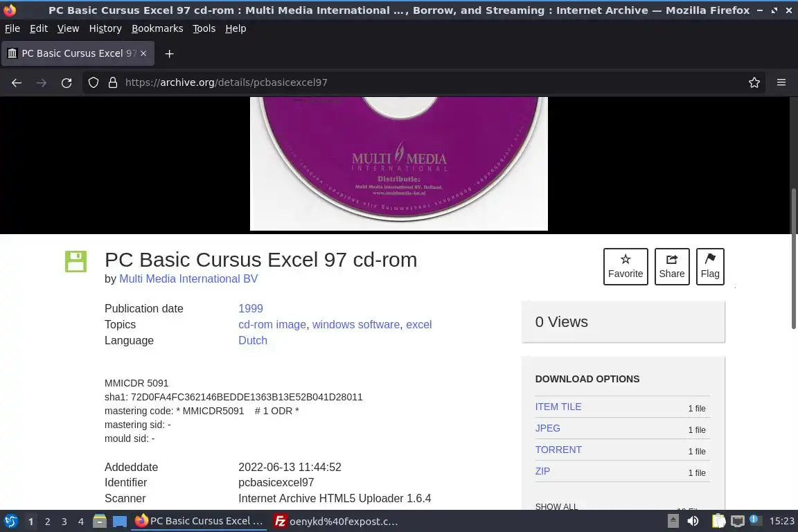Image resolution: width=798 pixels, height=532 pixels.
Task: Switch to Firefox window in taskbar
Action: 199,522
